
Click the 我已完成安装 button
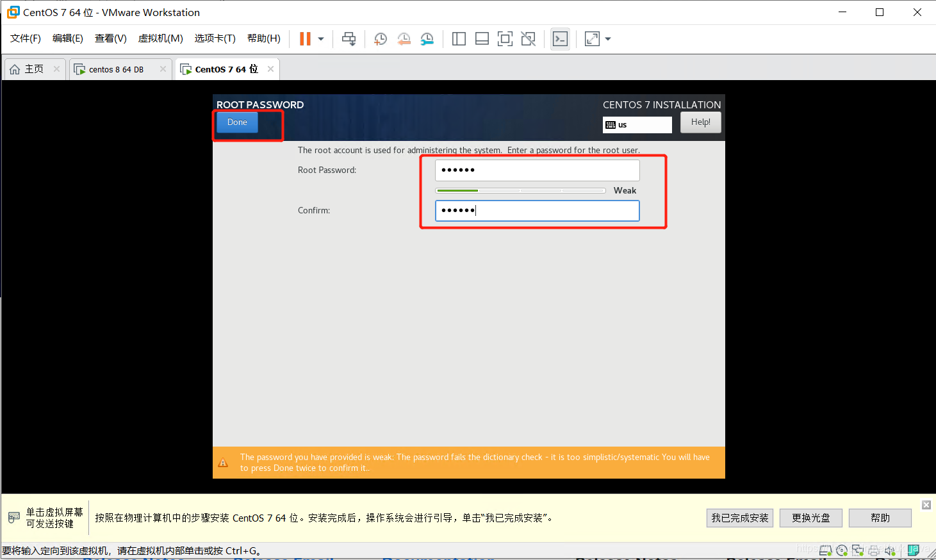tap(740, 518)
